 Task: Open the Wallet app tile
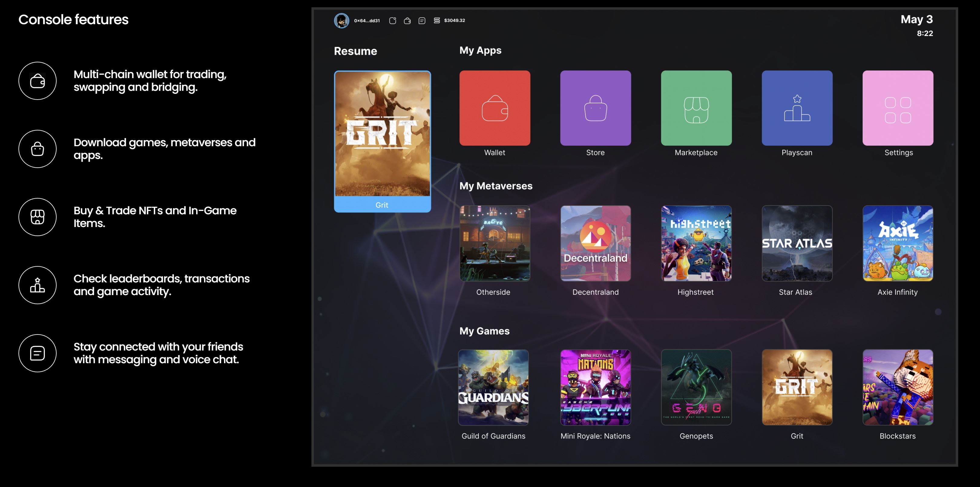pyautogui.click(x=495, y=108)
